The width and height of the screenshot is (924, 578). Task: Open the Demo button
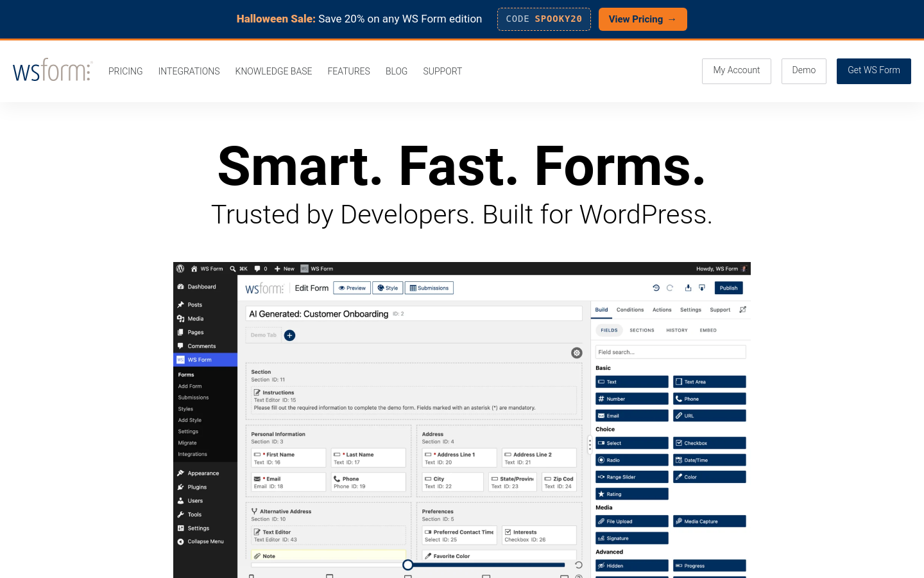coord(804,71)
